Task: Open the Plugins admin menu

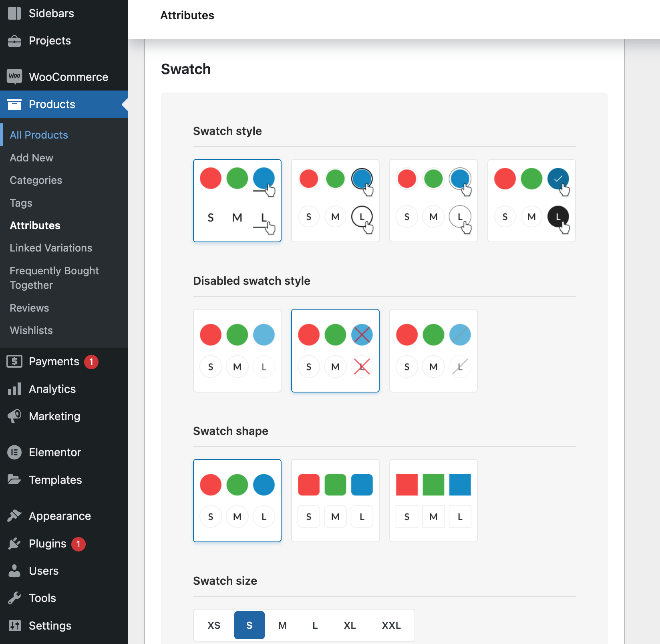Action: pos(64,543)
